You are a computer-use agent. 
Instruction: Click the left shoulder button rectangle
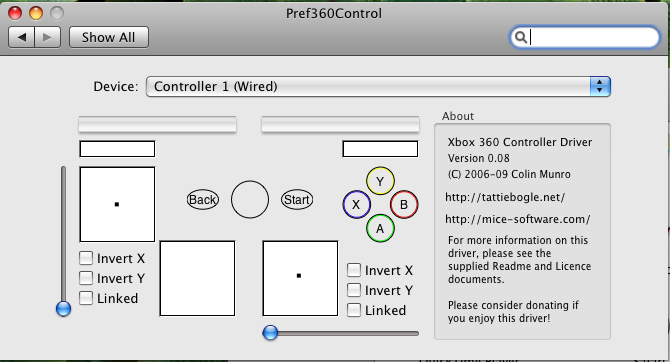click(x=117, y=149)
